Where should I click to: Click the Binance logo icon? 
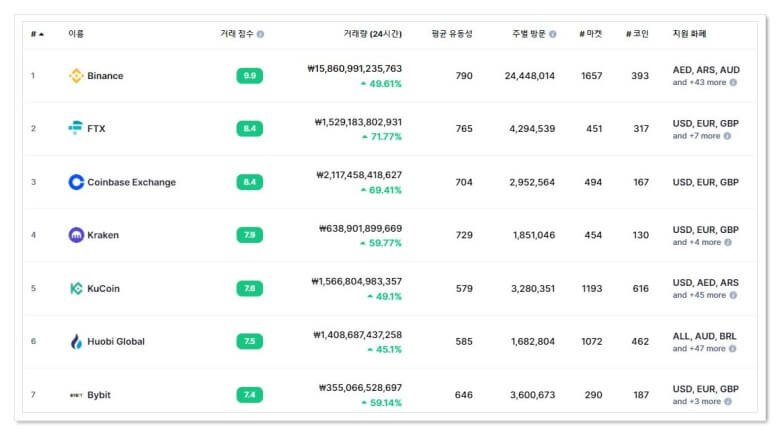(76, 76)
